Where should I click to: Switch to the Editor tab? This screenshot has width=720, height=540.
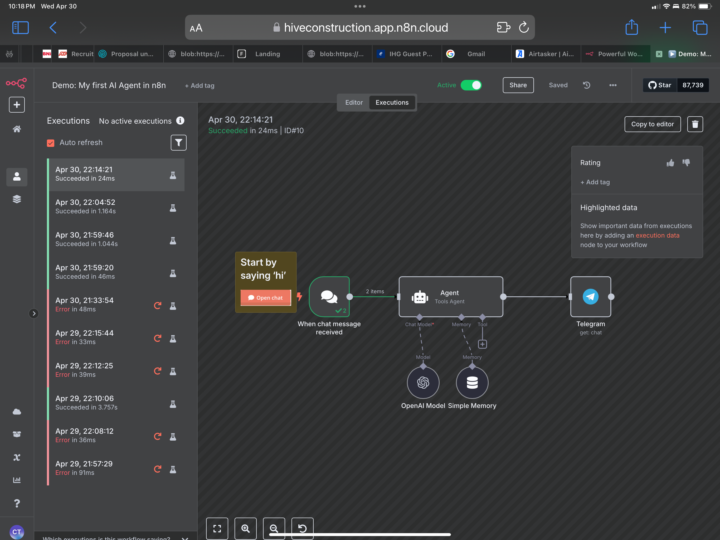pyautogui.click(x=354, y=102)
